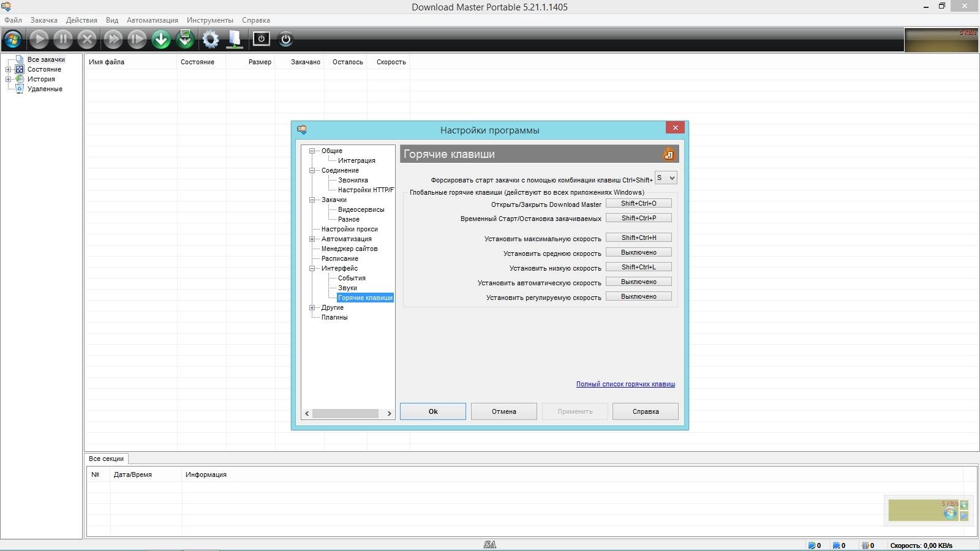
Task: Click the green arrow on floating widget
Action: point(964,505)
